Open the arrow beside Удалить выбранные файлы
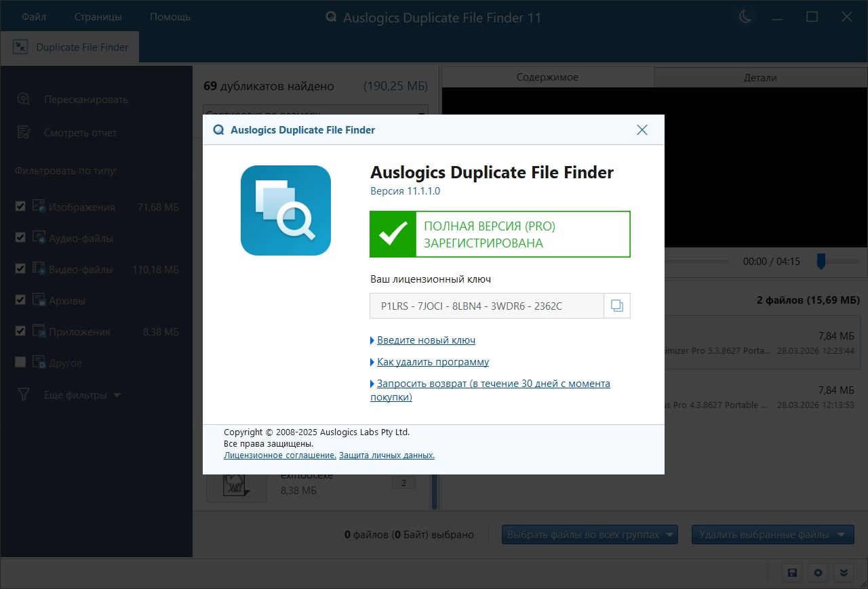868x589 pixels. [x=842, y=535]
